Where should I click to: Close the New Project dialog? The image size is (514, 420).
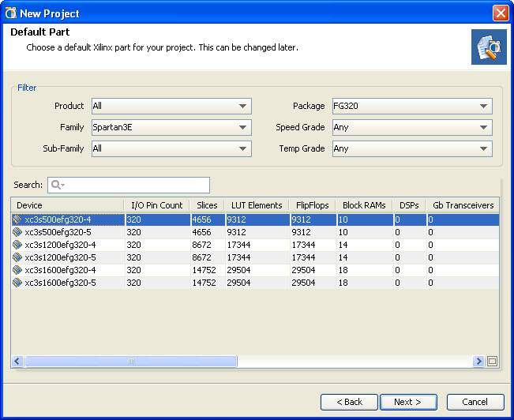pyautogui.click(x=501, y=13)
